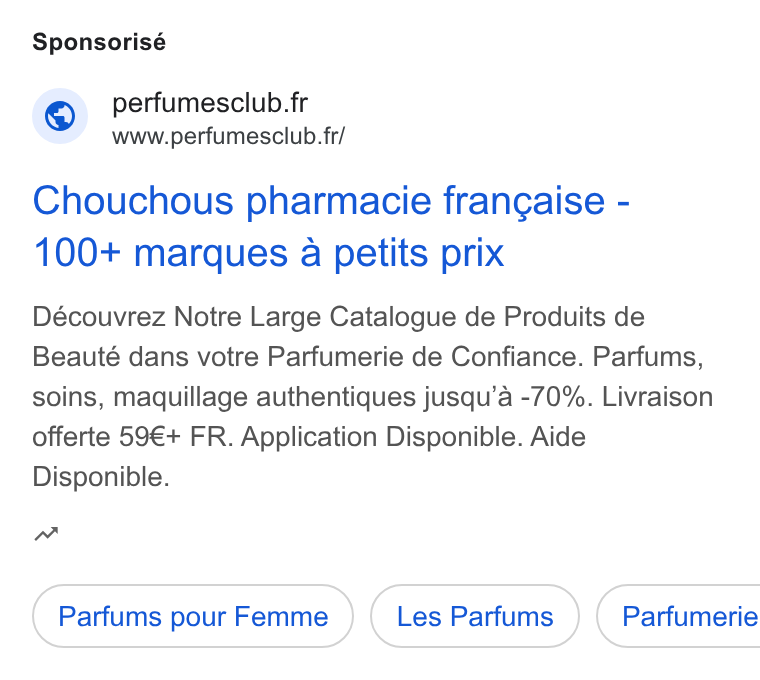Screen dimensions: 760x680
Task: Select the 'Parfums pour Femme' sitelink chip
Action: (193, 616)
